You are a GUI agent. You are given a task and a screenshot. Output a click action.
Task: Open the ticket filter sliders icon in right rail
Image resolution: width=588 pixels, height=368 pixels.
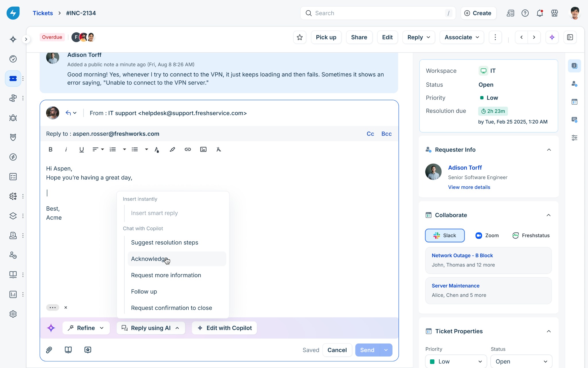tap(575, 138)
